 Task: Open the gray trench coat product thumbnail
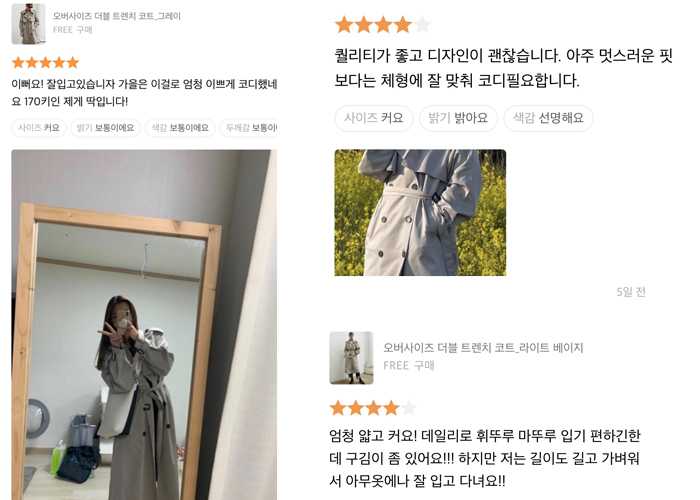28,24
